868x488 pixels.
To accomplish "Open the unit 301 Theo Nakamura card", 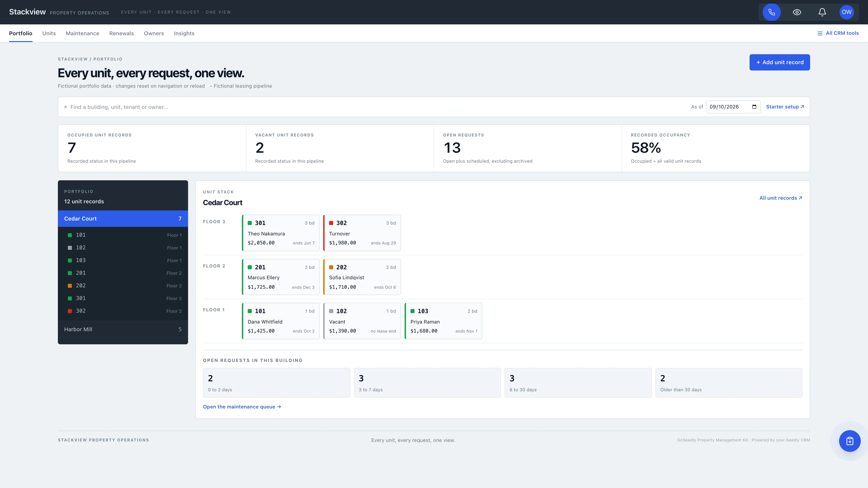I will 281,233.
